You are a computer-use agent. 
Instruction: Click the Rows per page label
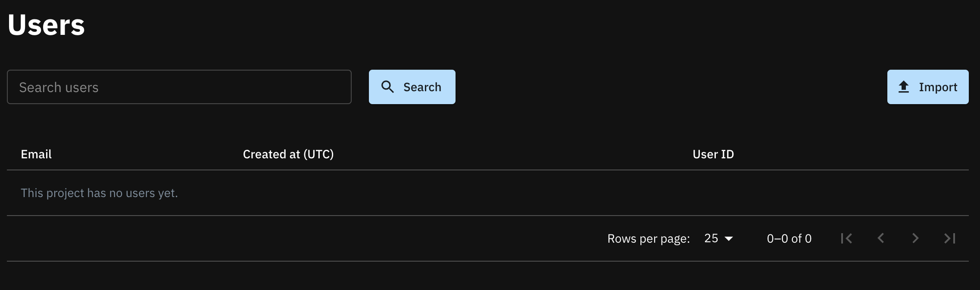coord(649,239)
